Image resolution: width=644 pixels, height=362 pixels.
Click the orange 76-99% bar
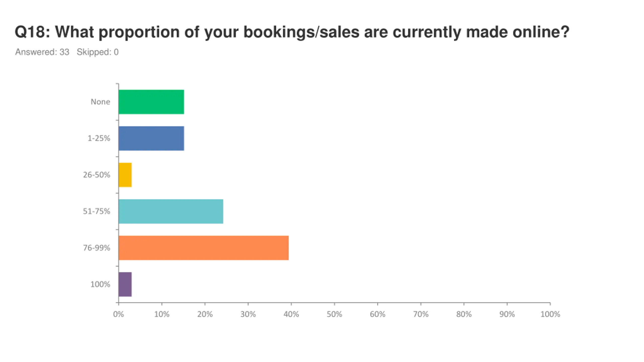pos(204,248)
